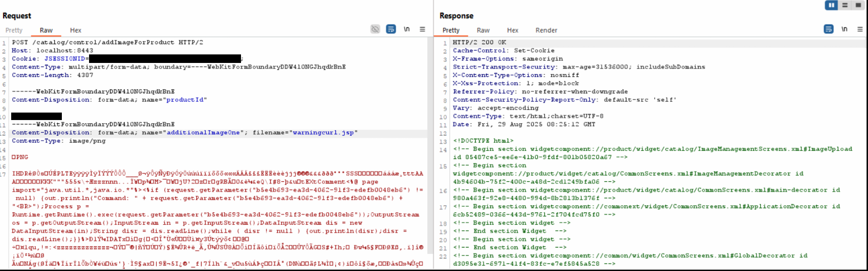Switch Request view to Raw tab

click(46, 30)
